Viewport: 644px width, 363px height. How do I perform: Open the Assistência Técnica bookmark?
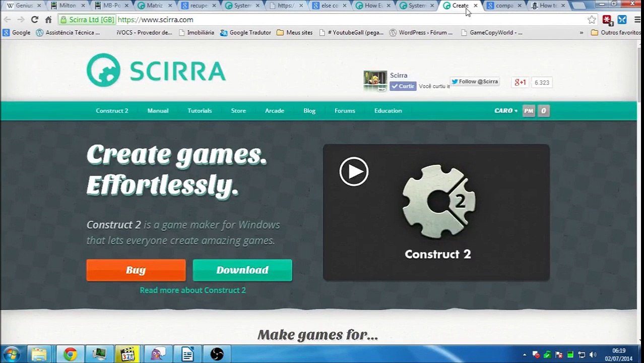(x=68, y=32)
